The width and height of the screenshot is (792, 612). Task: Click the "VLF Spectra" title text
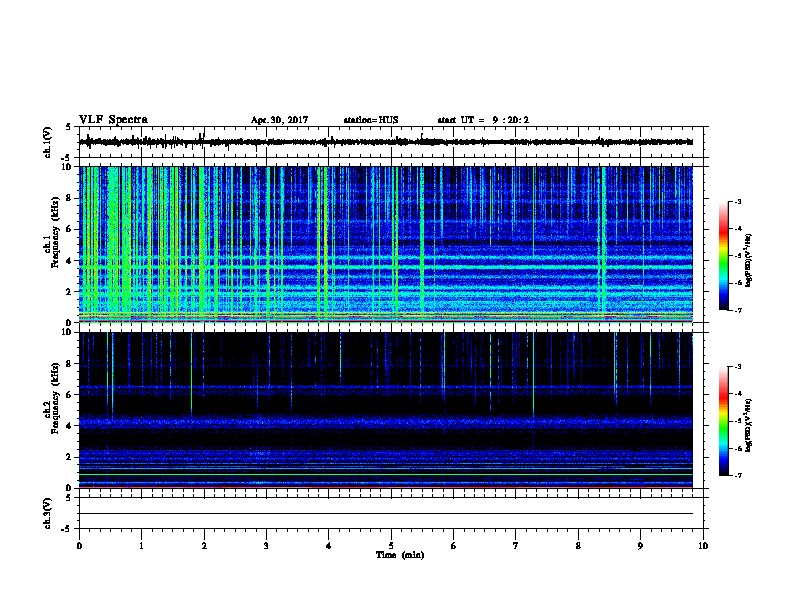tap(113, 120)
